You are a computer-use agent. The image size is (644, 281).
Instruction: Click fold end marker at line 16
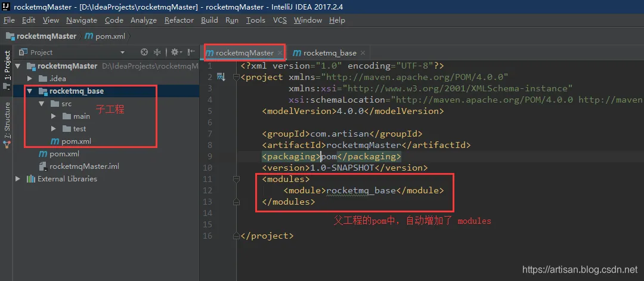236,236
